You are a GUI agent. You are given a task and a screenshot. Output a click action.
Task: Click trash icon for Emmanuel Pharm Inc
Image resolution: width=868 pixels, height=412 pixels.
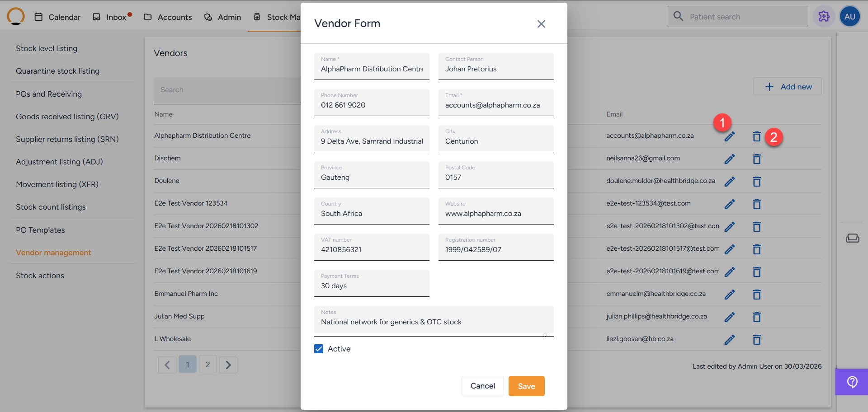(x=756, y=295)
